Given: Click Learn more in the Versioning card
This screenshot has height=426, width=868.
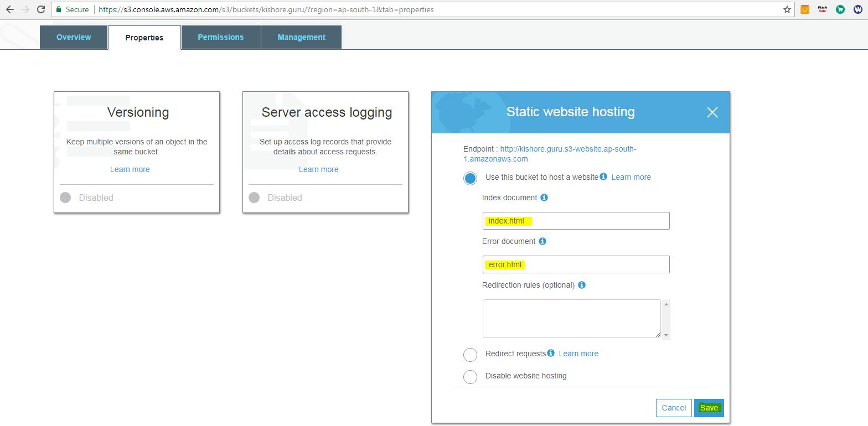Looking at the screenshot, I should coord(130,169).
